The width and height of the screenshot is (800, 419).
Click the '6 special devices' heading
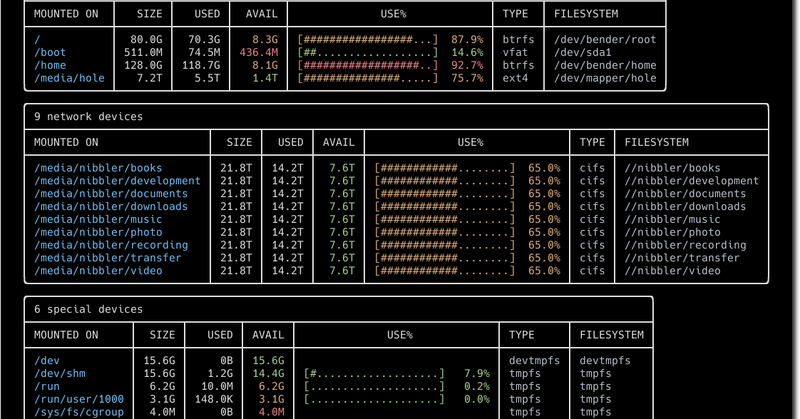88,309
